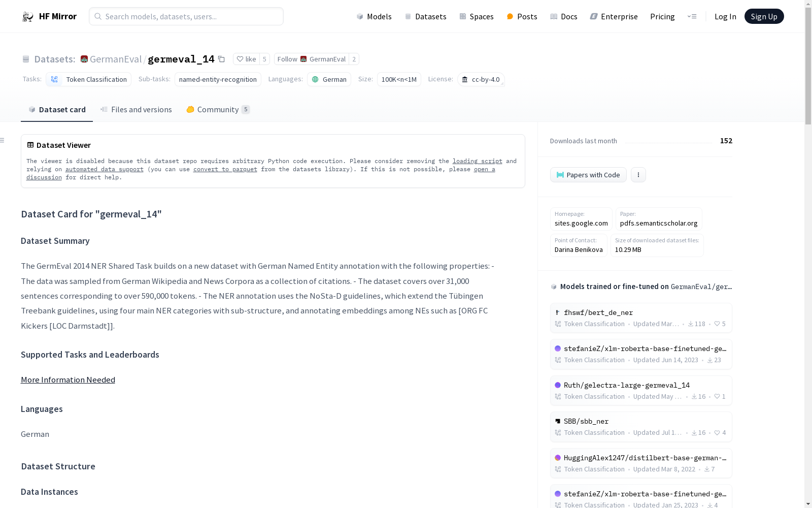Screen dimensions: 812x508
Task: Click the Darina Benikova point of contact
Action: (579, 249)
